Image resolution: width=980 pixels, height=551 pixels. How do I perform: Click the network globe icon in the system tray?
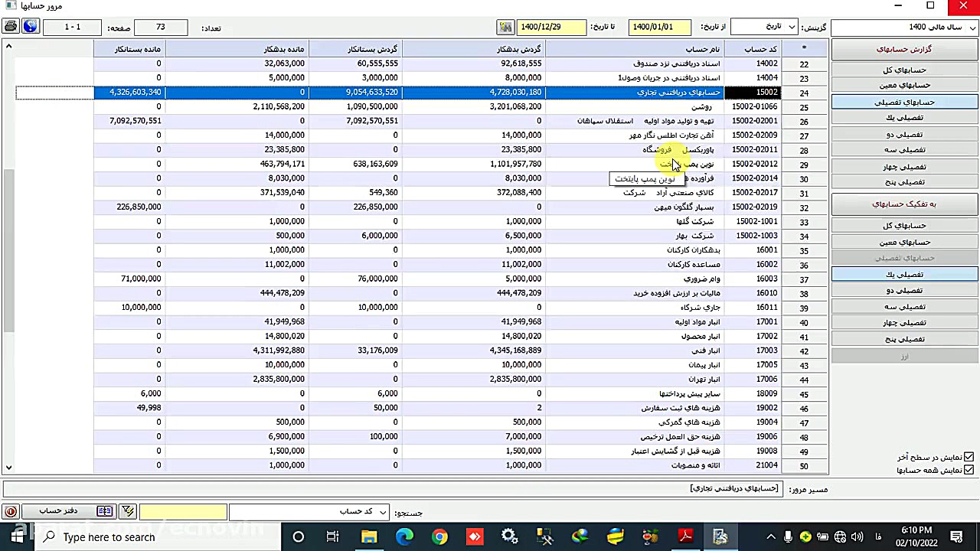(840, 537)
